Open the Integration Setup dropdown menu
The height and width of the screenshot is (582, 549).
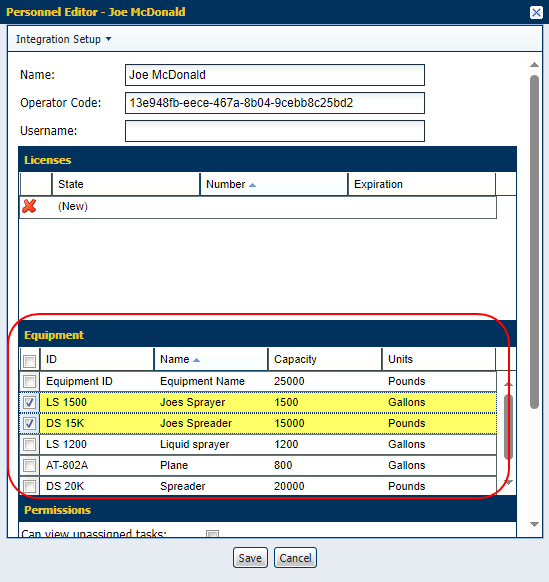click(63, 39)
